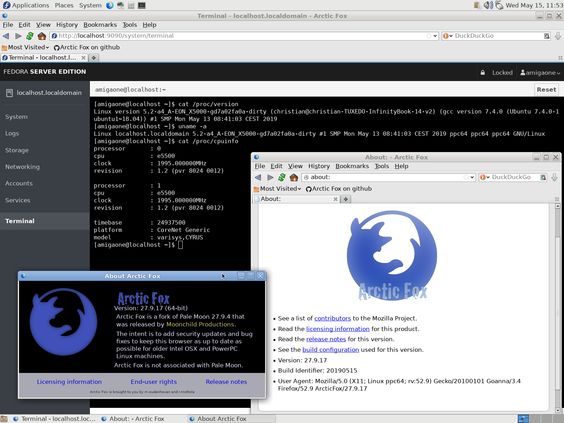564x423 pixels.
Task: Open DuckDuckGo search engine dropdown in Terminal browser
Action: pos(448,36)
